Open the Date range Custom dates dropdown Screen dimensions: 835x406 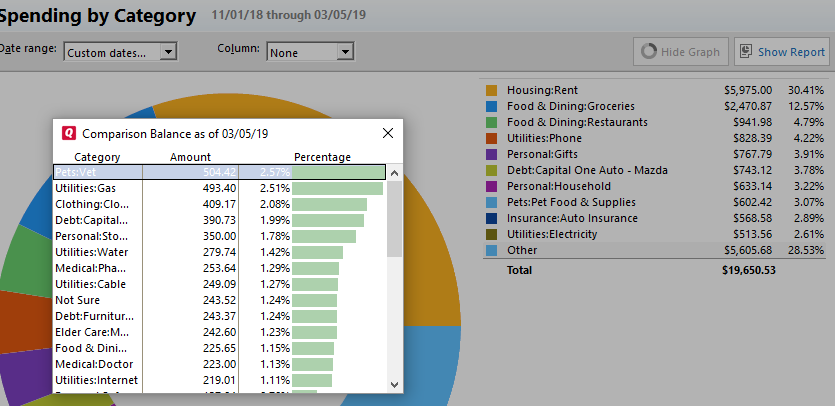(120, 52)
